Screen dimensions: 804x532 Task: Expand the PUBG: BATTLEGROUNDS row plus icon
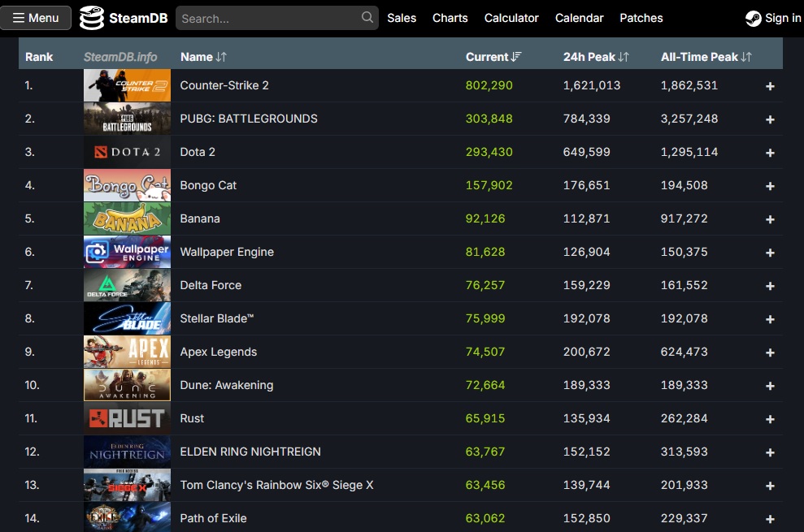(x=770, y=119)
